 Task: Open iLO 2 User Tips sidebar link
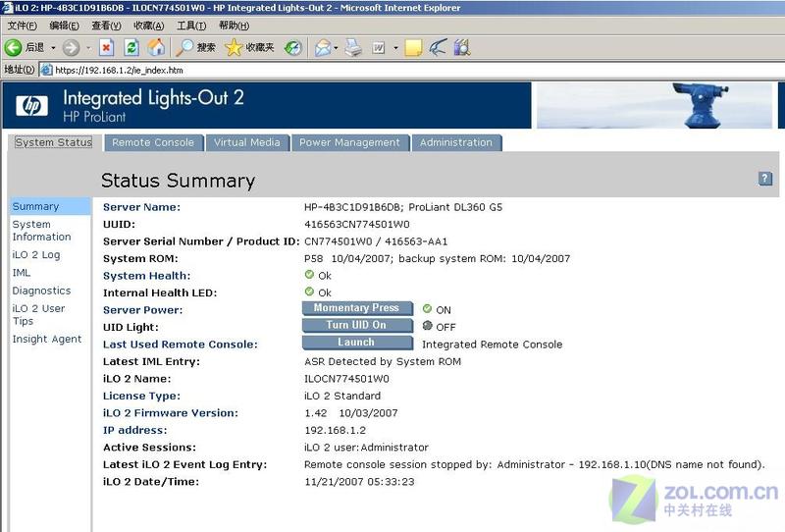[x=38, y=315]
